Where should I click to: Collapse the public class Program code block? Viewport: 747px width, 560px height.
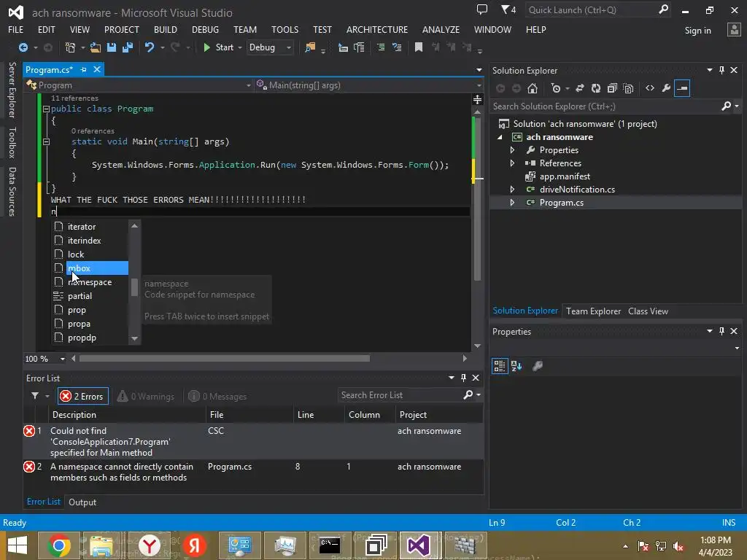coord(46,109)
